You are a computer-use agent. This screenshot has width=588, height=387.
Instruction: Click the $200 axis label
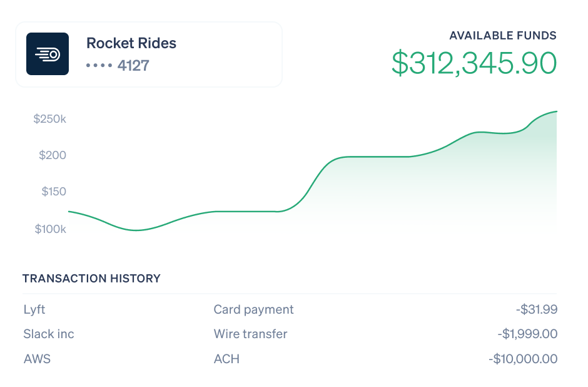click(53, 155)
